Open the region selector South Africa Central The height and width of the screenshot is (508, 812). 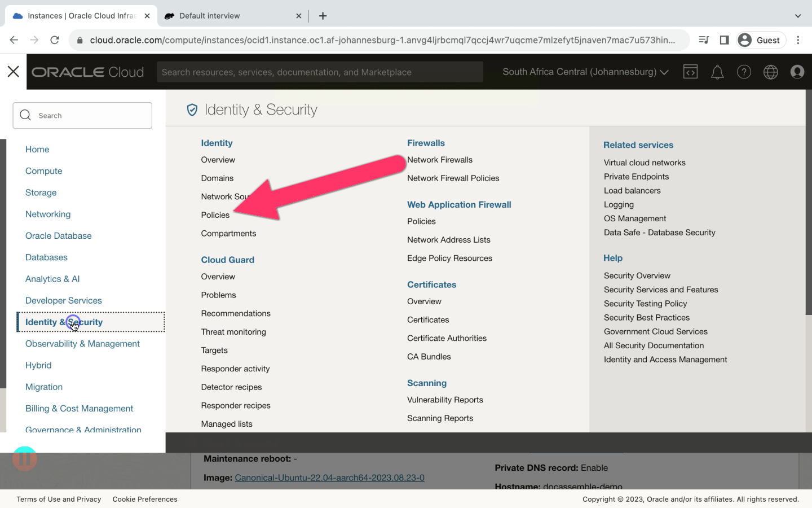tap(585, 72)
